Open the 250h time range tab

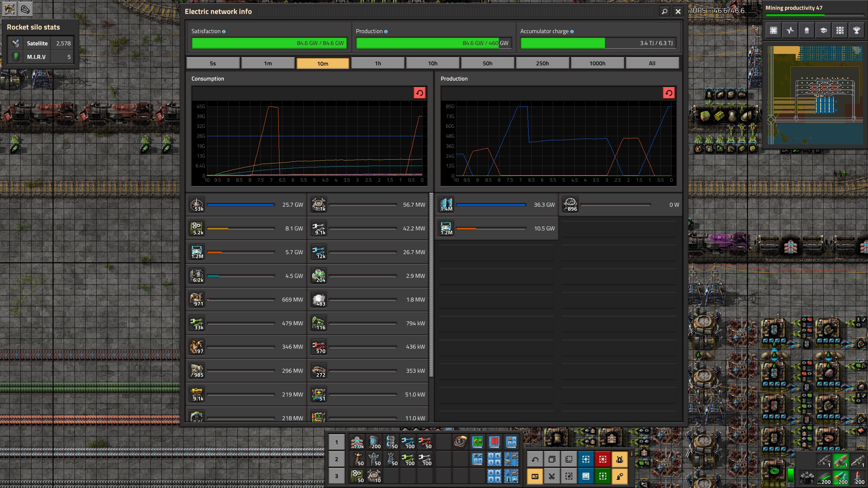(x=542, y=63)
